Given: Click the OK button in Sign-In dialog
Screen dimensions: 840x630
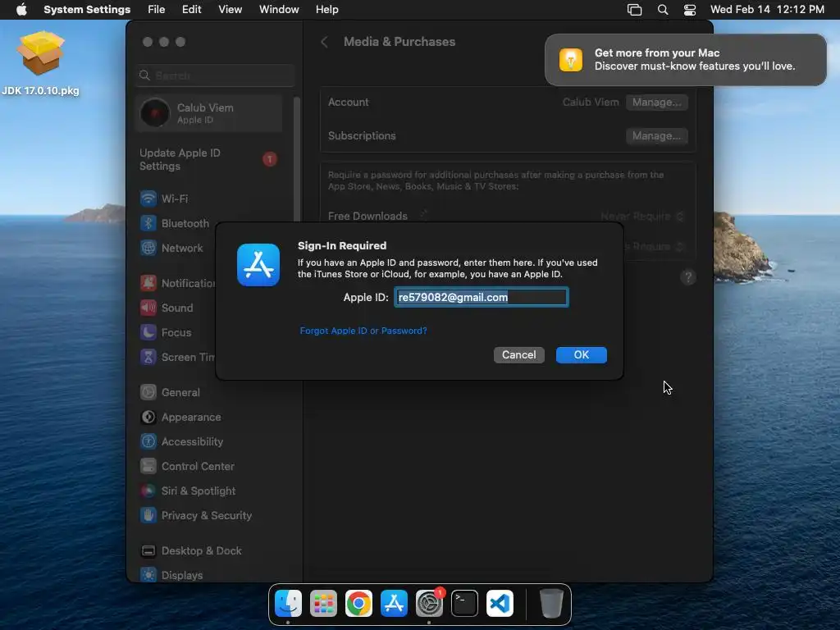Looking at the screenshot, I should [x=582, y=354].
